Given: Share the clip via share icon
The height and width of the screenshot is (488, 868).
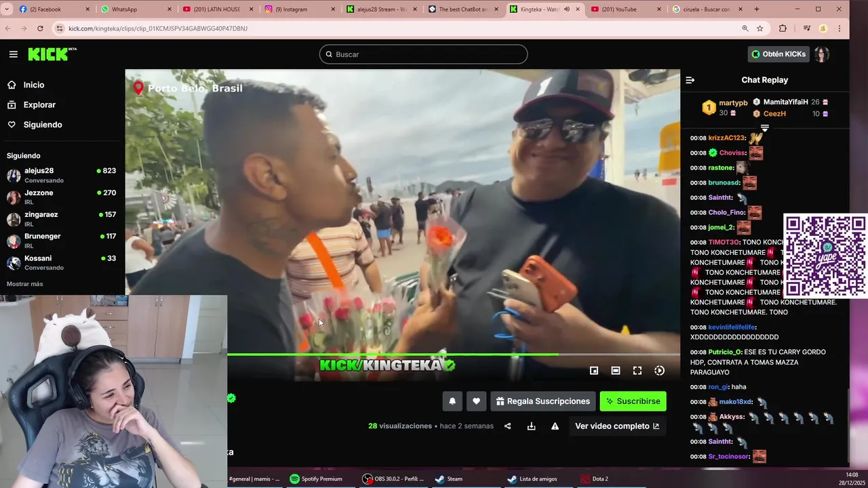Looking at the screenshot, I should tap(508, 426).
